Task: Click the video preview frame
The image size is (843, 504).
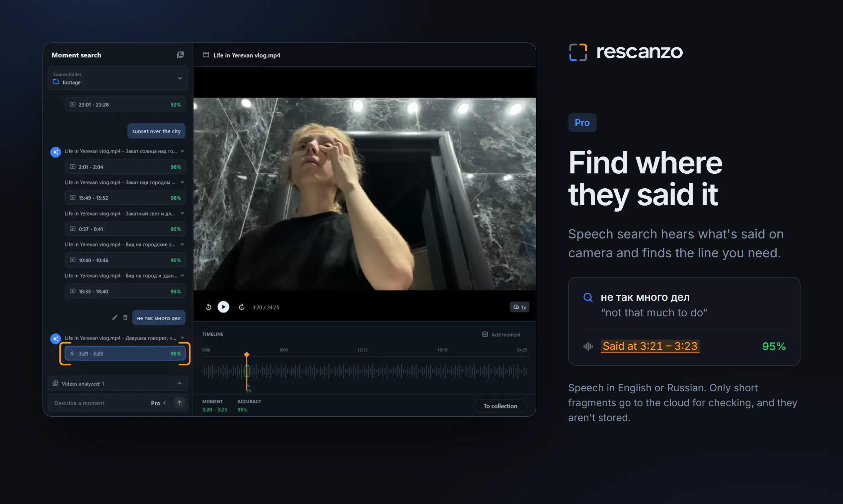Action: [365, 194]
